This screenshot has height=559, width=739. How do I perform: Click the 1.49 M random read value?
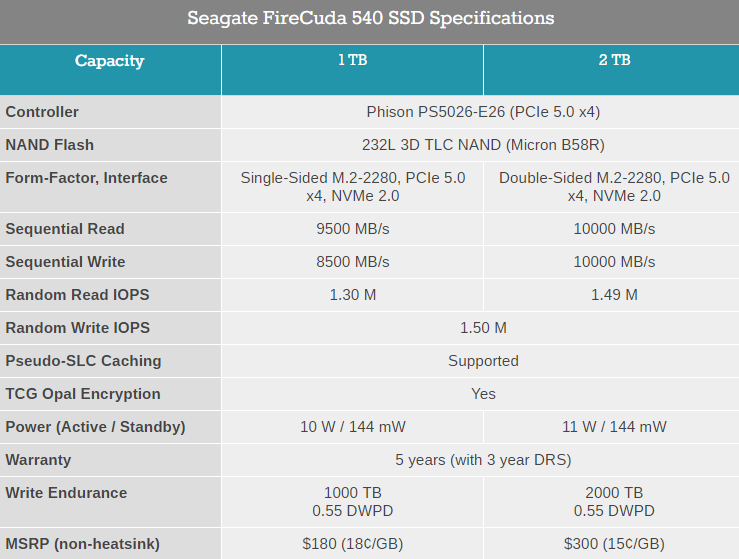coord(614,295)
